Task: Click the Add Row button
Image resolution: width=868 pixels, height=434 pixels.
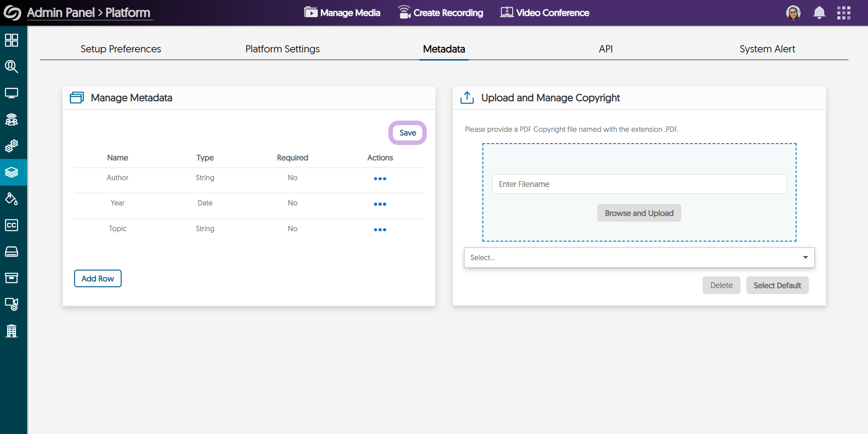Action: (x=98, y=279)
